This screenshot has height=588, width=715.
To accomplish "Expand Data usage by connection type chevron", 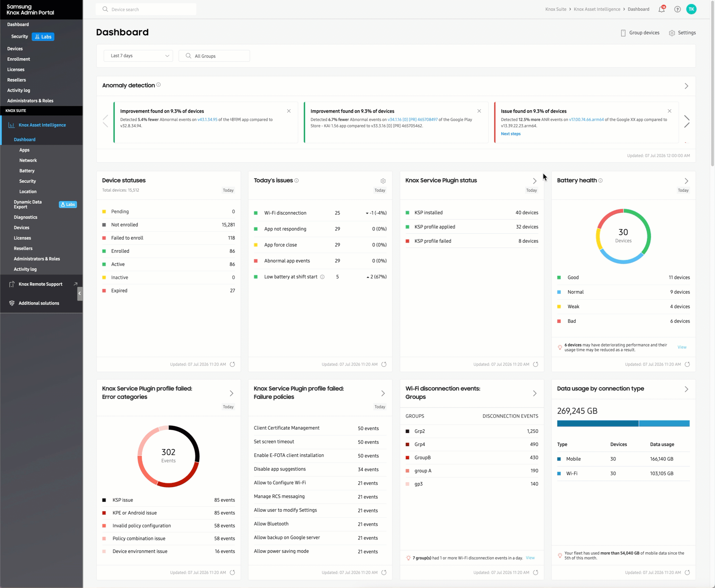I will (x=686, y=389).
